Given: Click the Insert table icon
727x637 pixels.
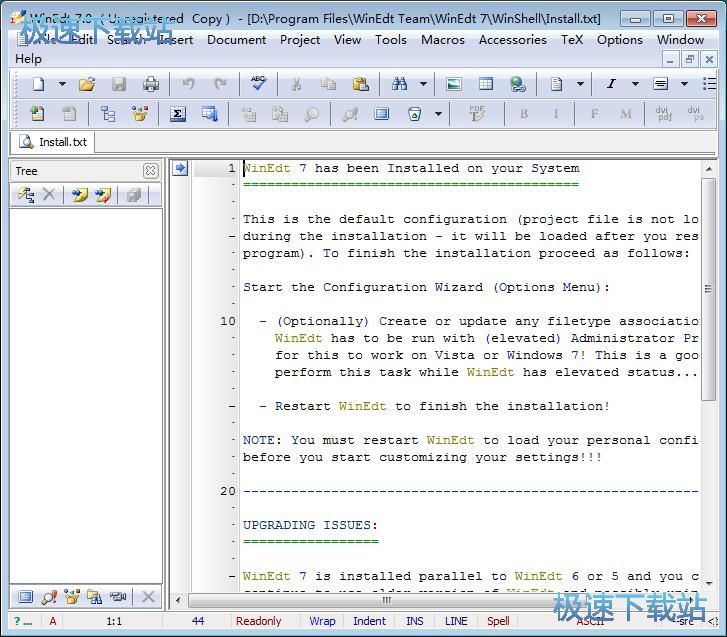Looking at the screenshot, I should [x=486, y=84].
